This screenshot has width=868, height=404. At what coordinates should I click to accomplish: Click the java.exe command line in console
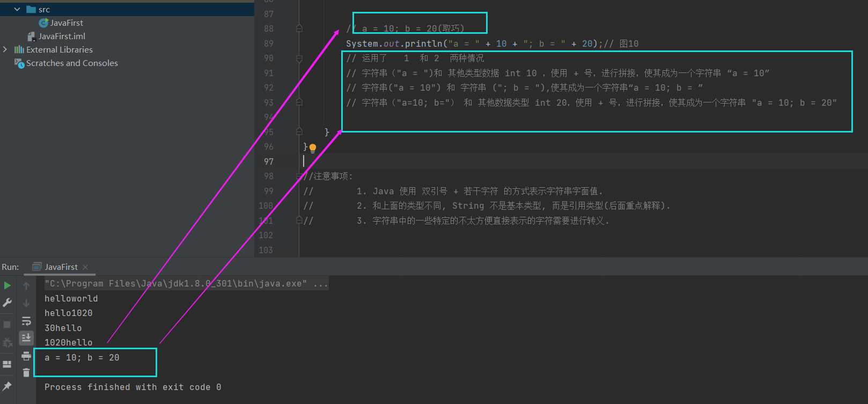point(186,283)
